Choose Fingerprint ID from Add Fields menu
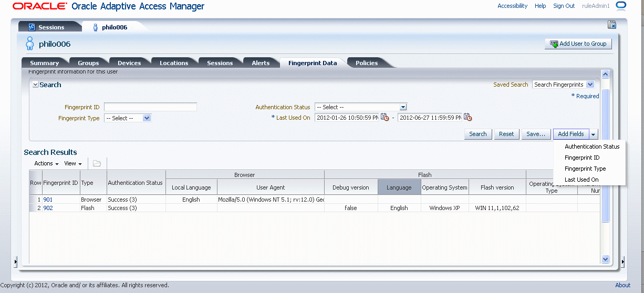This screenshot has width=644, height=293. click(582, 158)
